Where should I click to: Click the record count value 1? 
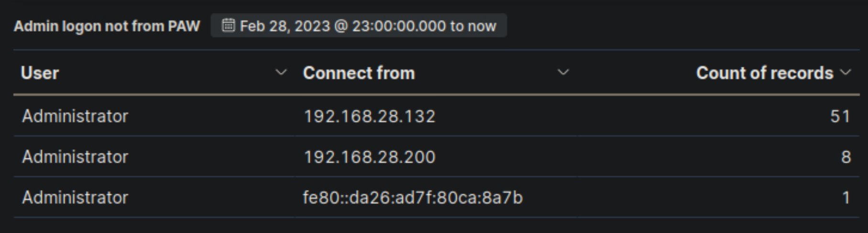click(846, 198)
